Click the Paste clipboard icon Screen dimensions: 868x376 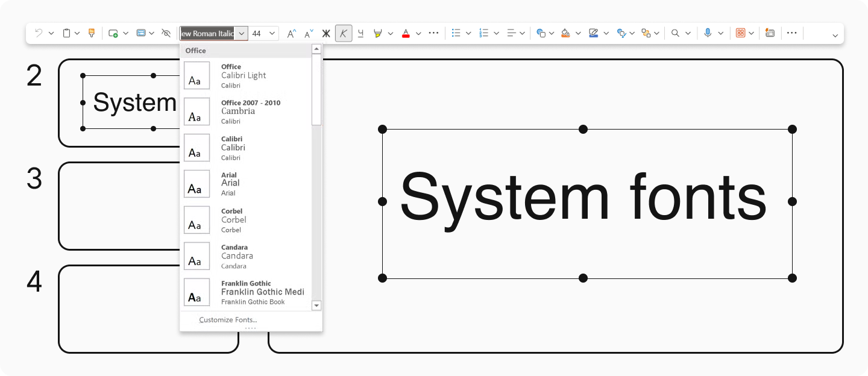click(x=67, y=33)
